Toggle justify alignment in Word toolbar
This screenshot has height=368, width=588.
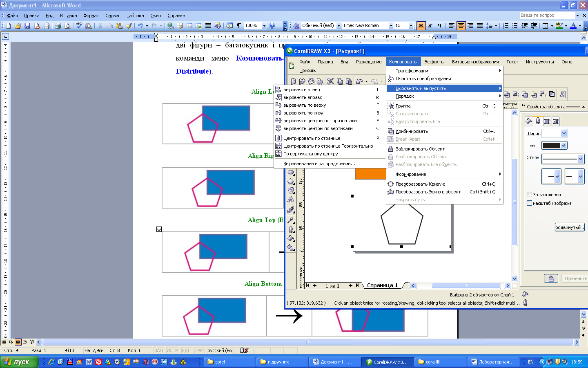click(480, 26)
